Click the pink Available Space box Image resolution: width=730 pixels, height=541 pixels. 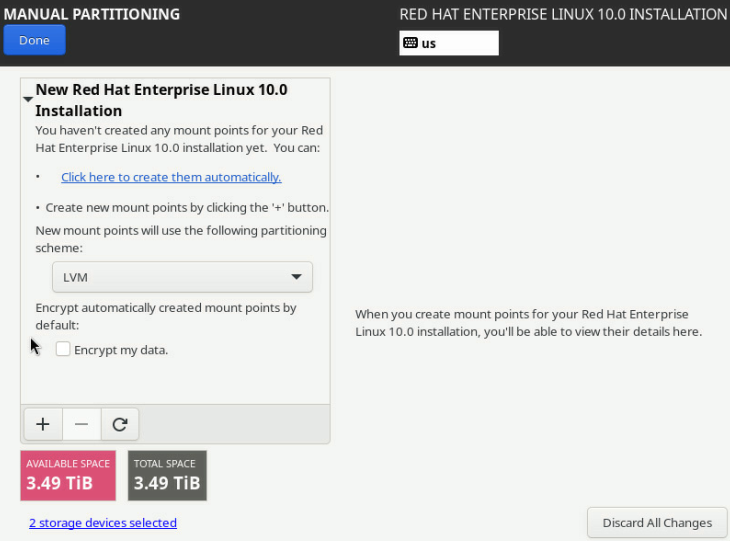pyautogui.click(x=68, y=475)
